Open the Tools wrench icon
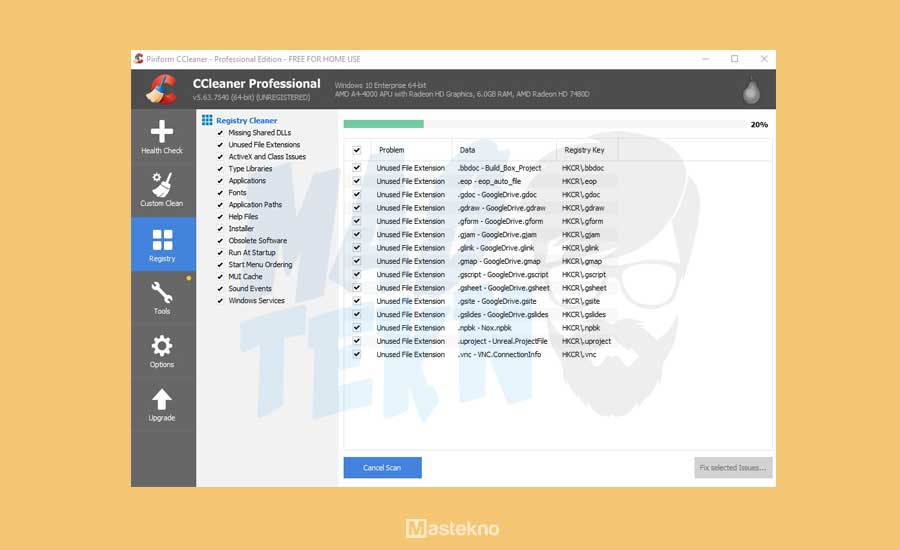Viewport: 900px width, 550px height. [x=162, y=292]
